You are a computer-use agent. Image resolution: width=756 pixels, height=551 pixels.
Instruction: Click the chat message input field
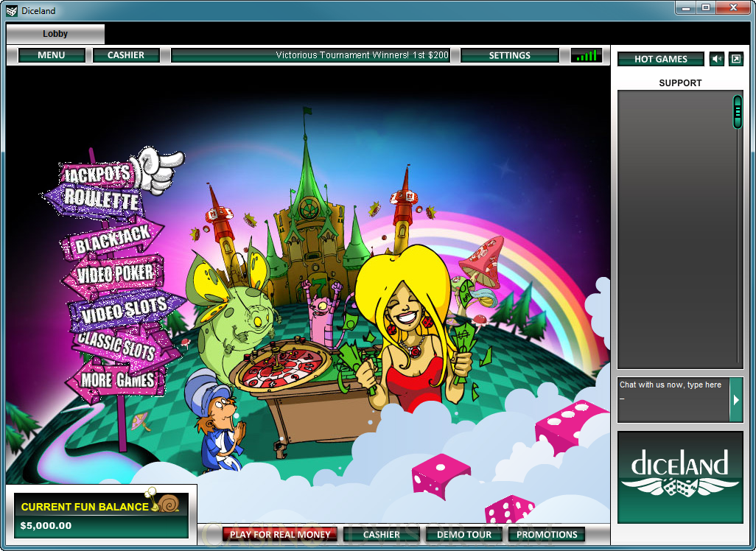[x=673, y=400]
